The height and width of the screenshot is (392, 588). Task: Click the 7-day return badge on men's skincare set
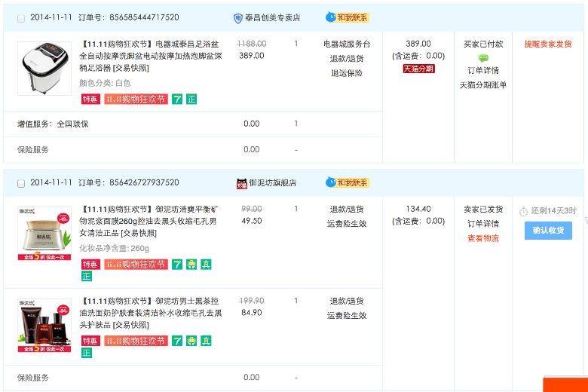tap(177, 341)
